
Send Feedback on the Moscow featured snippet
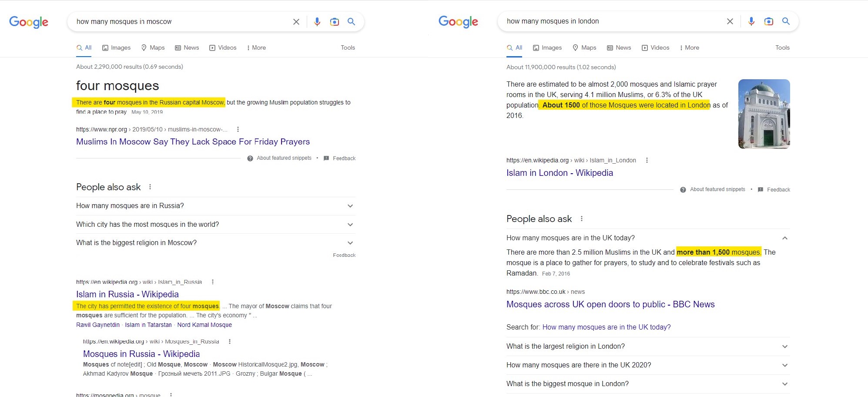coord(339,158)
